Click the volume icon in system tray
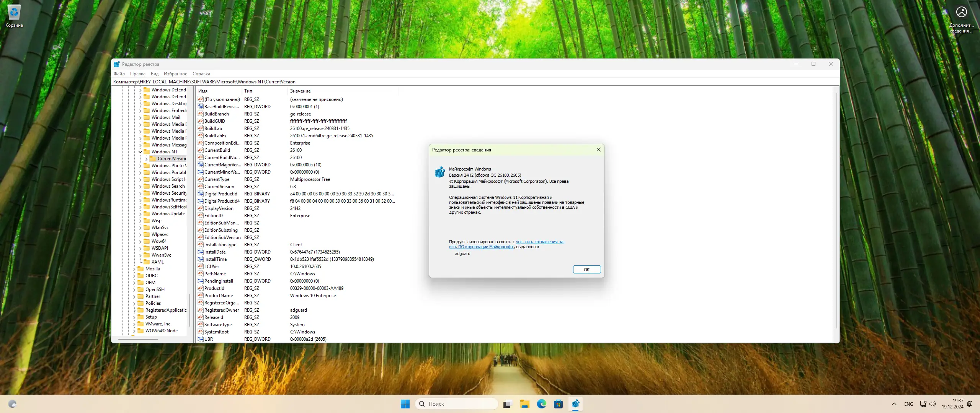This screenshot has width=980, height=413. [x=933, y=404]
